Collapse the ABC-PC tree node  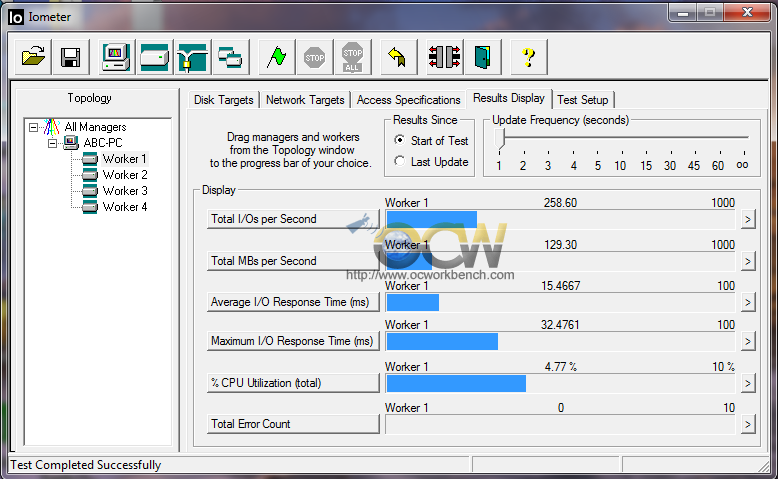point(53,143)
